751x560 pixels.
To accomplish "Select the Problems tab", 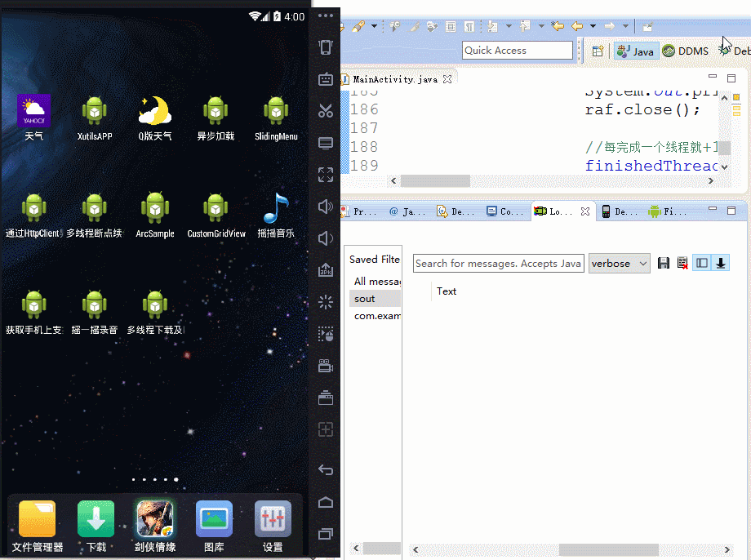I will pos(359,211).
